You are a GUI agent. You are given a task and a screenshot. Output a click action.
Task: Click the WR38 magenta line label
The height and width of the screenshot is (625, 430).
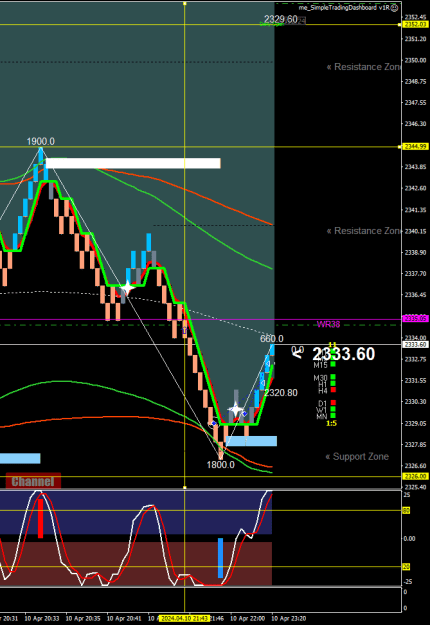click(328, 324)
